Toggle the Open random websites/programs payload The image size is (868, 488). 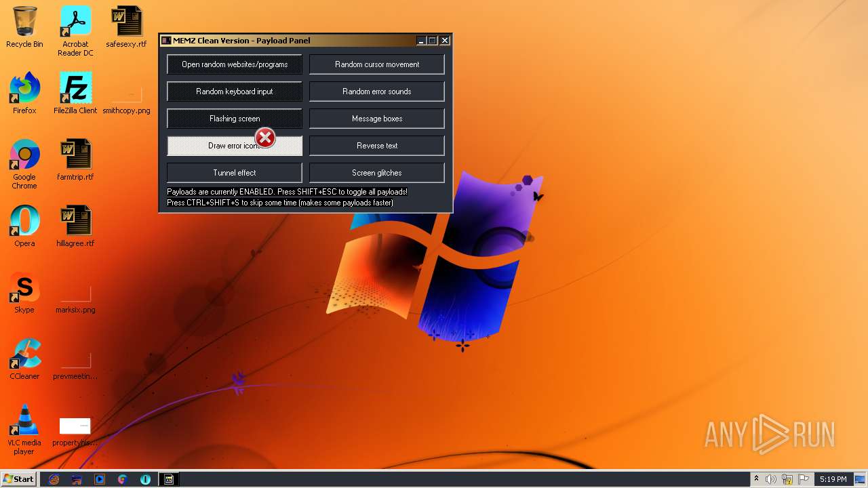pos(235,64)
